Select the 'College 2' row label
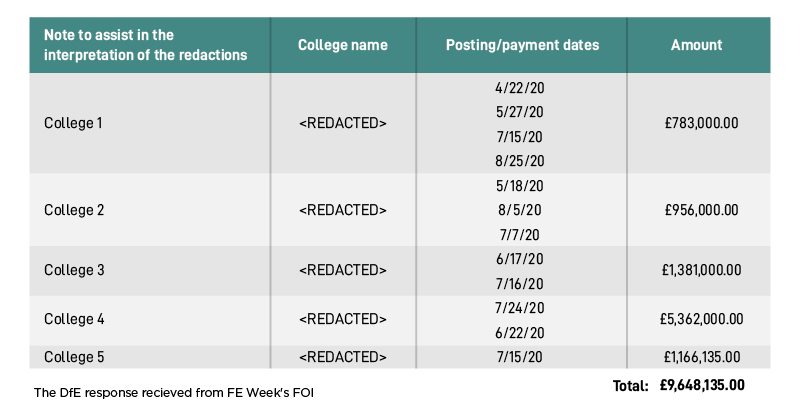 point(74,210)
